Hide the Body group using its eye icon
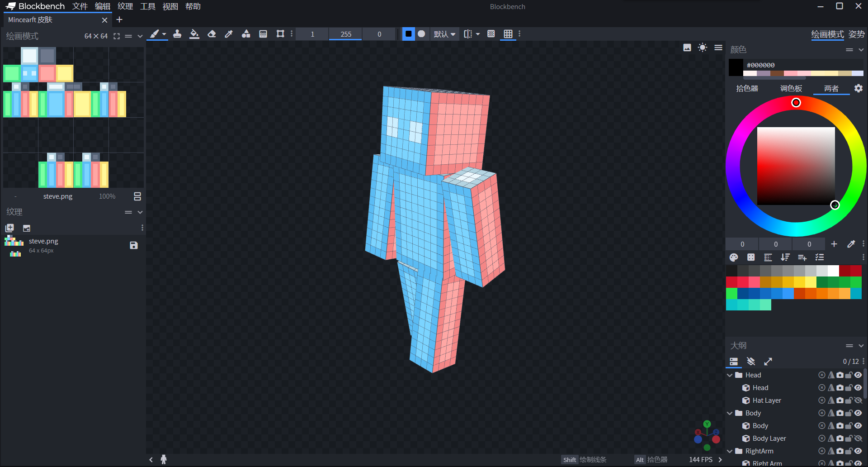 coord(858,413)
